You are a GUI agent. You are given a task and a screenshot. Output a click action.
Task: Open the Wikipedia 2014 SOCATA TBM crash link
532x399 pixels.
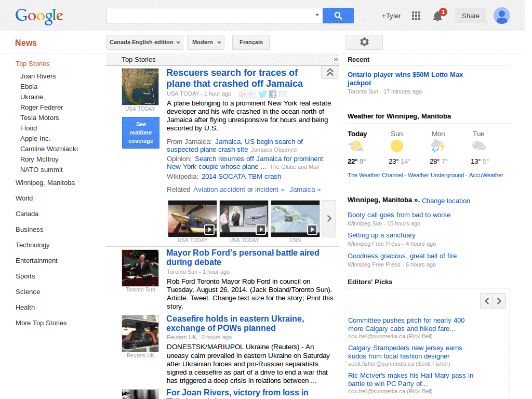[x=241, y=177]
